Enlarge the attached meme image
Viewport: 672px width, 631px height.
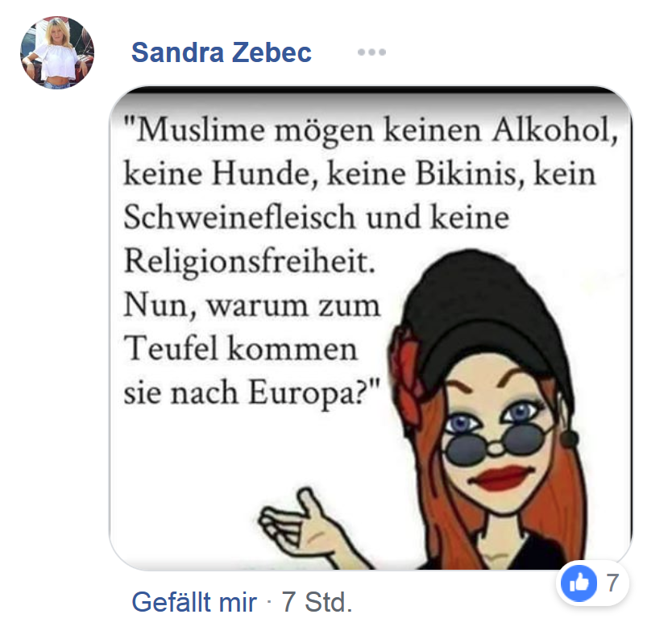tap(371, 328)
